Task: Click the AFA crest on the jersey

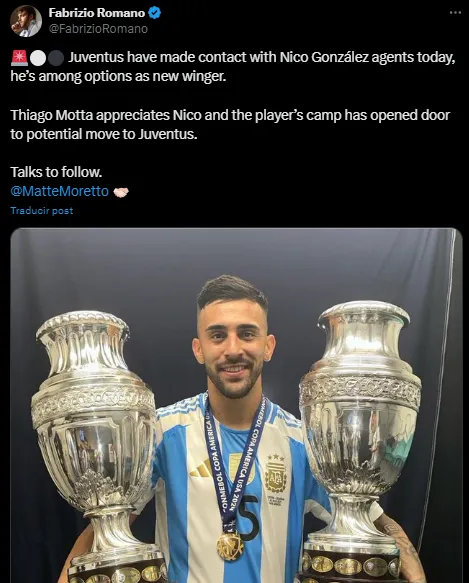Action: coord(276,473)
